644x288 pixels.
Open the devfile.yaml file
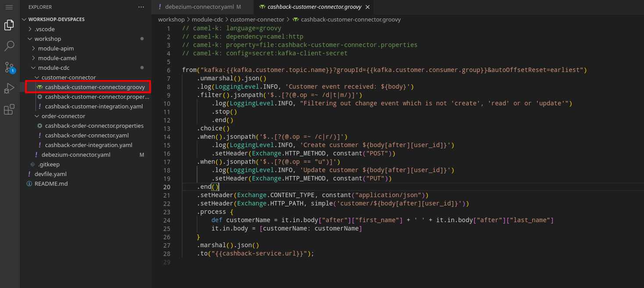coord(50,174)
